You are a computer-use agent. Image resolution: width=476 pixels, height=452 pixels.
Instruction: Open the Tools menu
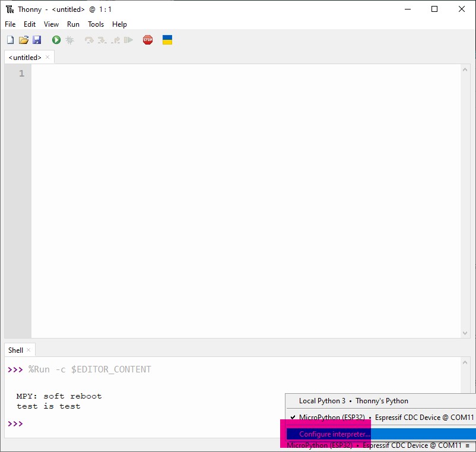coord(96,24)
